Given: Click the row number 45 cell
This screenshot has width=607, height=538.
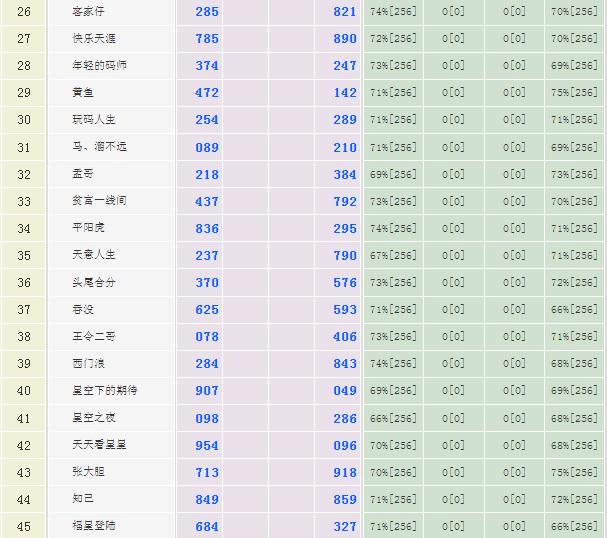Looking at the screenshot, I should pyautogui.click(x=24, y=526).
